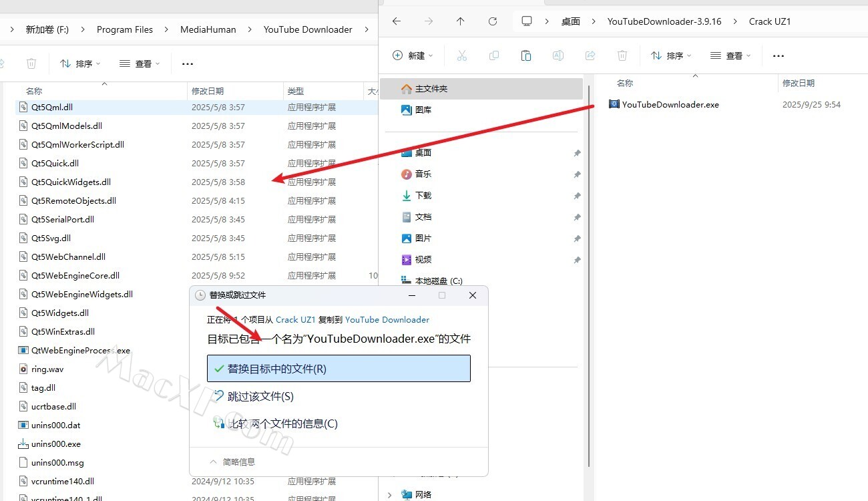The image size is (868, 501).
Task: Click the delete trash icon in left toolbar
Action: [31, 63]
